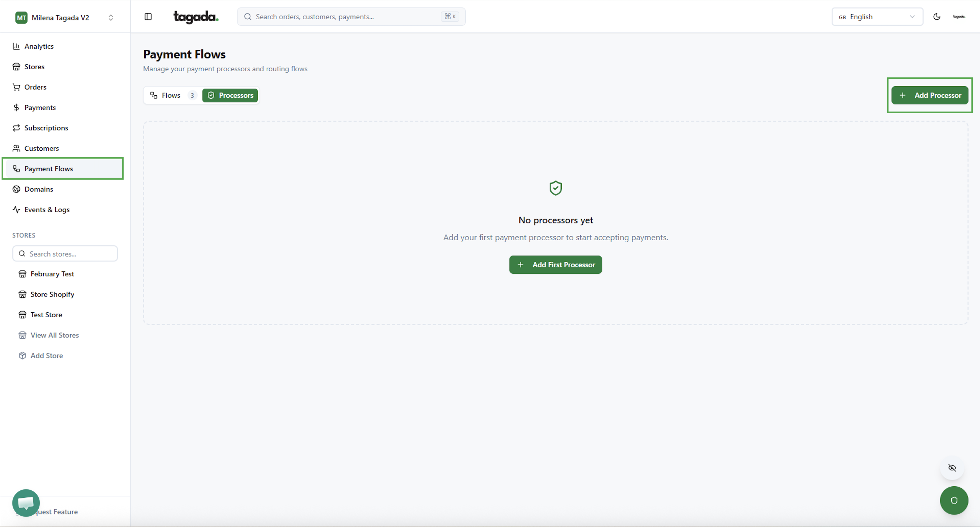This screenshot has width=980, height=527.
Task: Click the tagada logo in header
Action: pyautogui.click(x=196, y=17)
